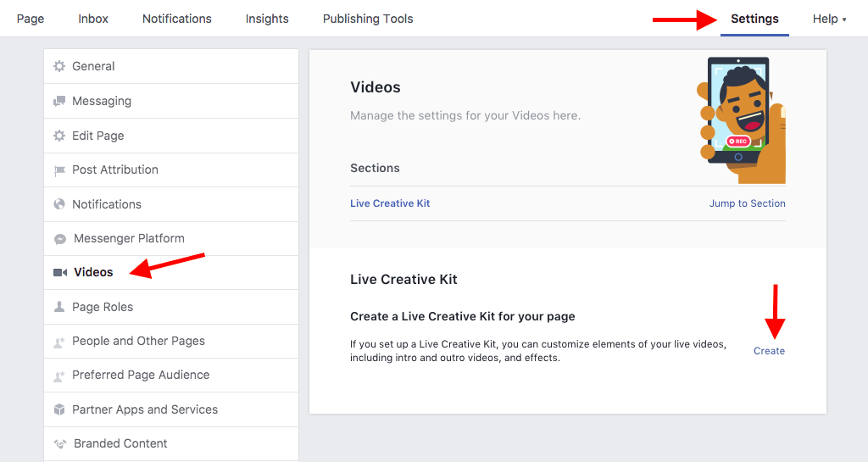The image size is (868, 462).
Task: Click the gear icon beside Edit Page
Action: pos(59,136)
